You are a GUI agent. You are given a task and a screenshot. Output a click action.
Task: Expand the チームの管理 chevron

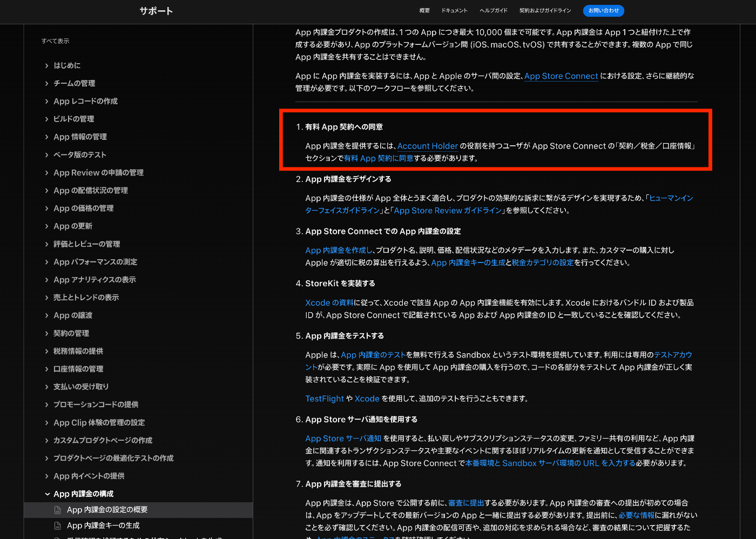tap(47, 84)
